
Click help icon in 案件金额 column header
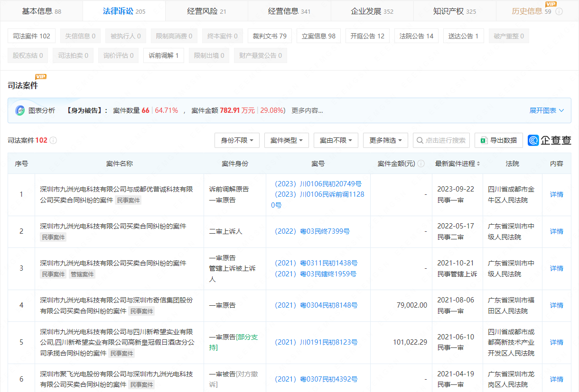point(420,164)
